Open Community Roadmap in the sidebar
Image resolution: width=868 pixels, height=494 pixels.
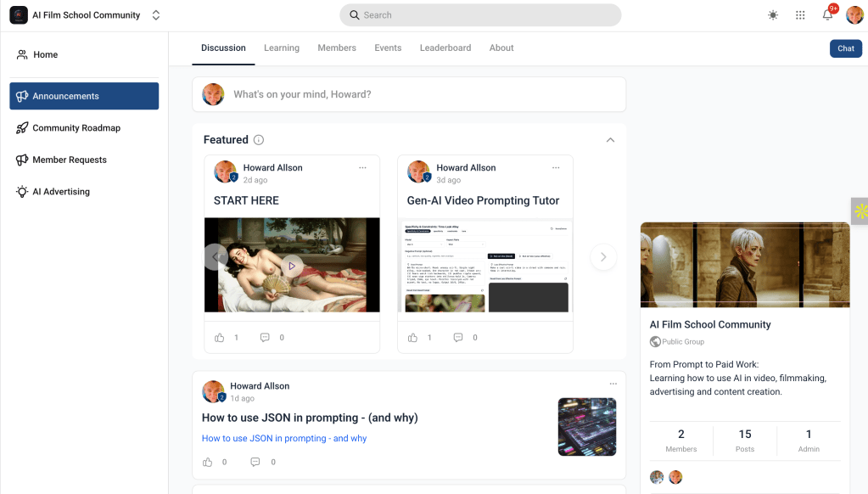[76, 128]
